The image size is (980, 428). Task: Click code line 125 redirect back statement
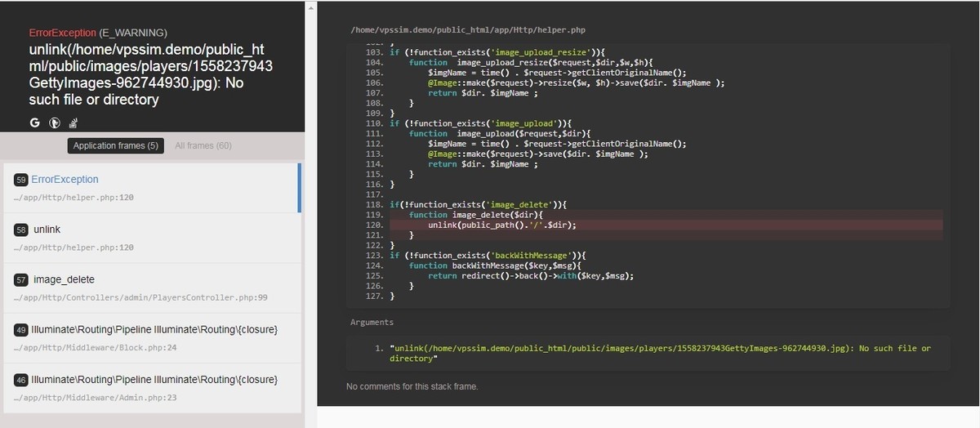pyautogui.click(x=530, y=276)
